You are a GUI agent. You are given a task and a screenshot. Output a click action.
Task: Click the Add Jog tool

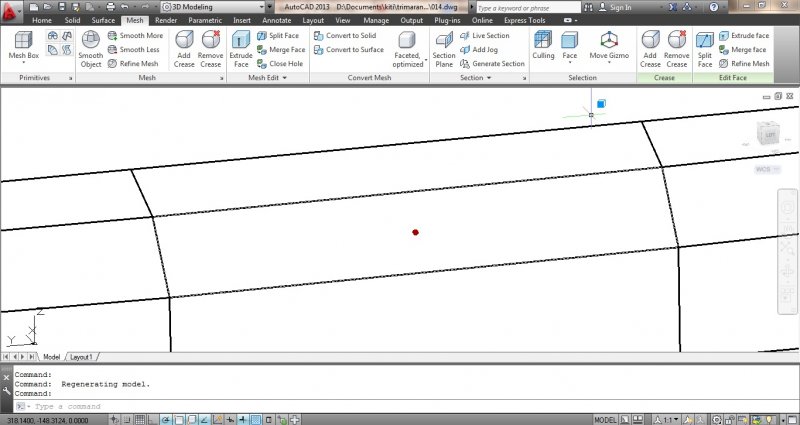point(479,49)
